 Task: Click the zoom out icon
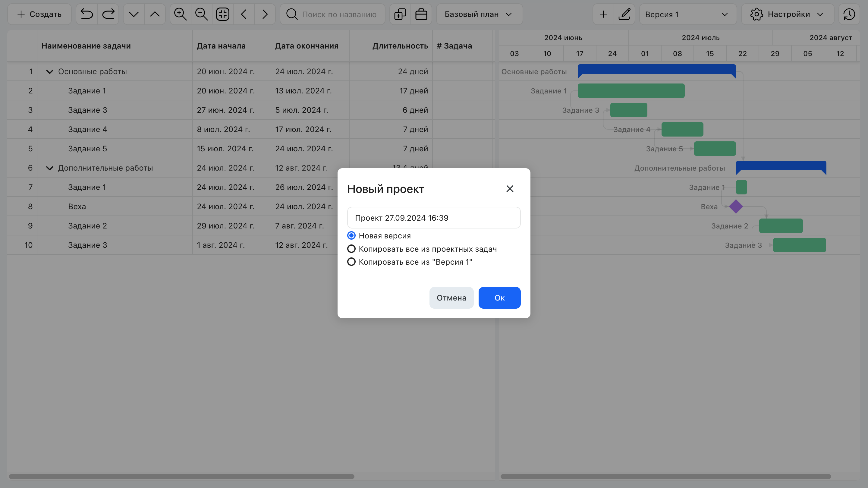[201, 14]
